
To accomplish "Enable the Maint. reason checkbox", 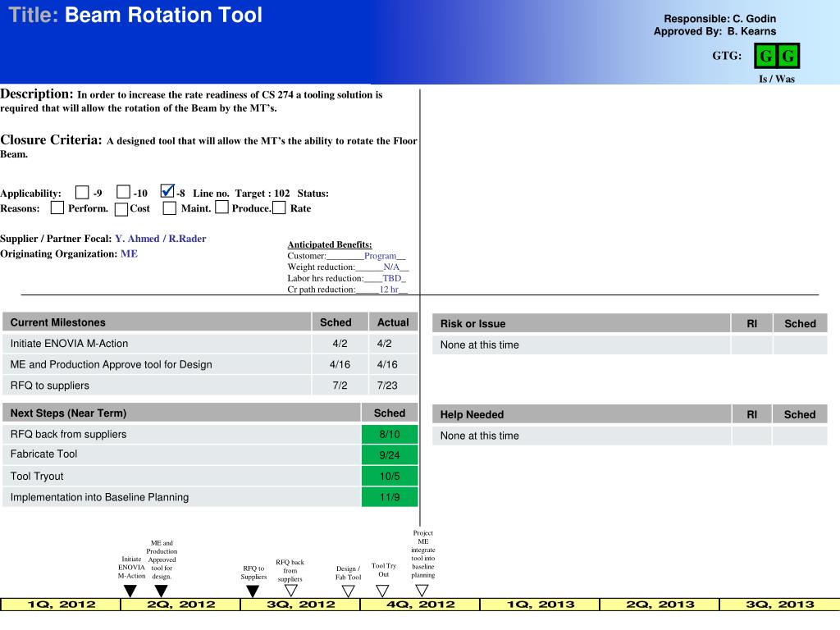I will pyautogui.click(x=169, y=208).
